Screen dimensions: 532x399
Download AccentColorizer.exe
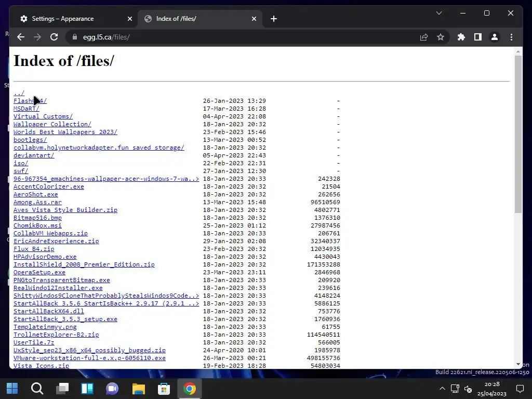(48, 187)
